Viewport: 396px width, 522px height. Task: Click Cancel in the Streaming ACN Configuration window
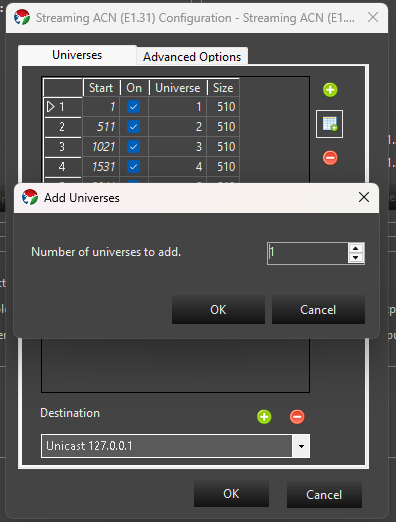(x=324, y=495)
